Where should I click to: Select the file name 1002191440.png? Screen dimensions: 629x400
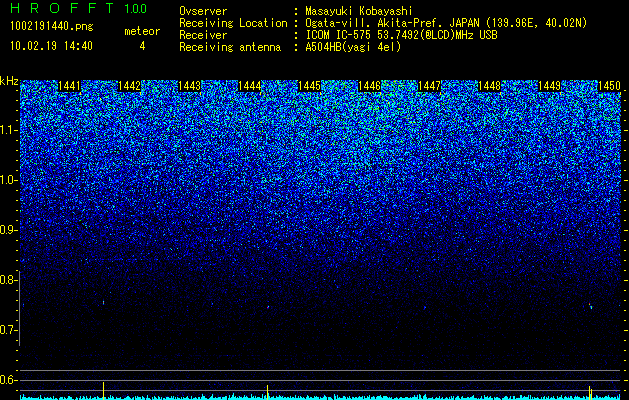52,27
